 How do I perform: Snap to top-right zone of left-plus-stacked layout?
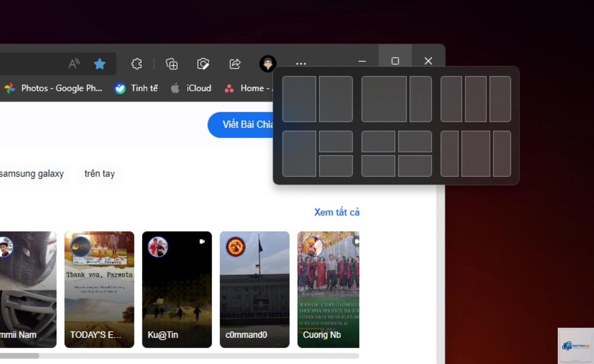(336, 141)
